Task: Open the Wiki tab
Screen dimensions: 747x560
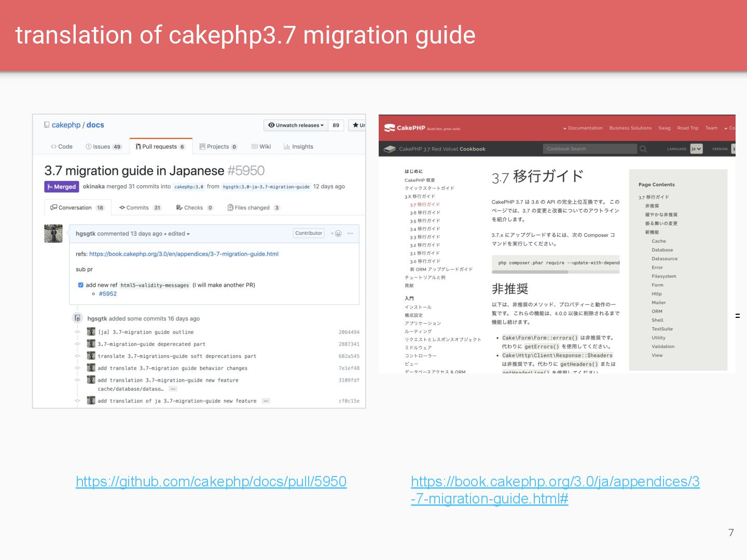Action: (x=261, y=147)
